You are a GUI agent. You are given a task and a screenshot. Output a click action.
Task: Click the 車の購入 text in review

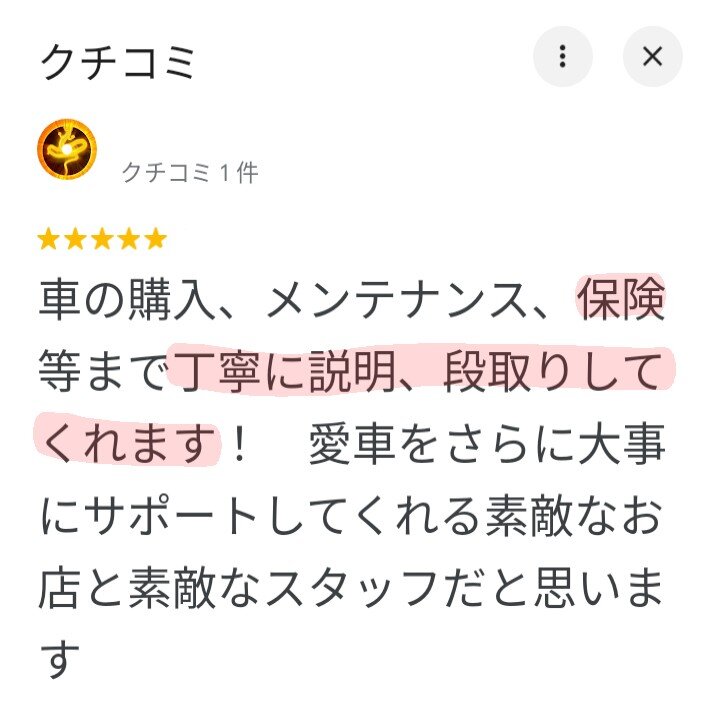pos(127,299)
